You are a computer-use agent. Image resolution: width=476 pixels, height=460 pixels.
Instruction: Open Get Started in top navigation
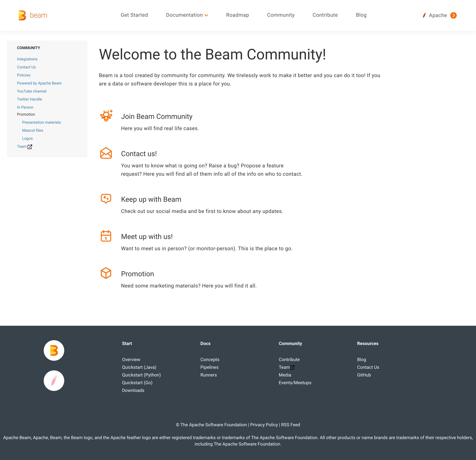point(134,15)
